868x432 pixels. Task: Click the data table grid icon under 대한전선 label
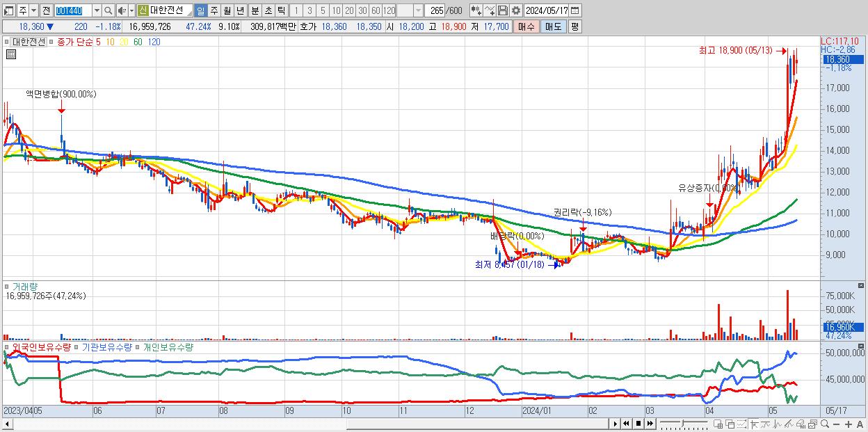[11, 54]
